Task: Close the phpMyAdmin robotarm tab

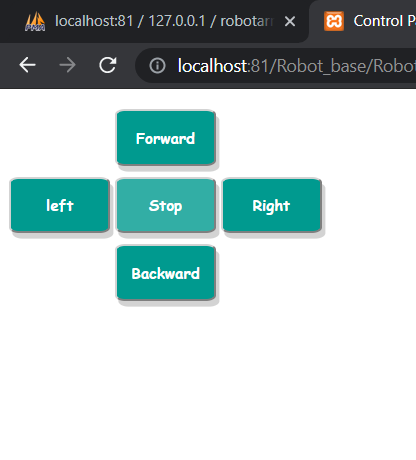Action: click(290, 21)
